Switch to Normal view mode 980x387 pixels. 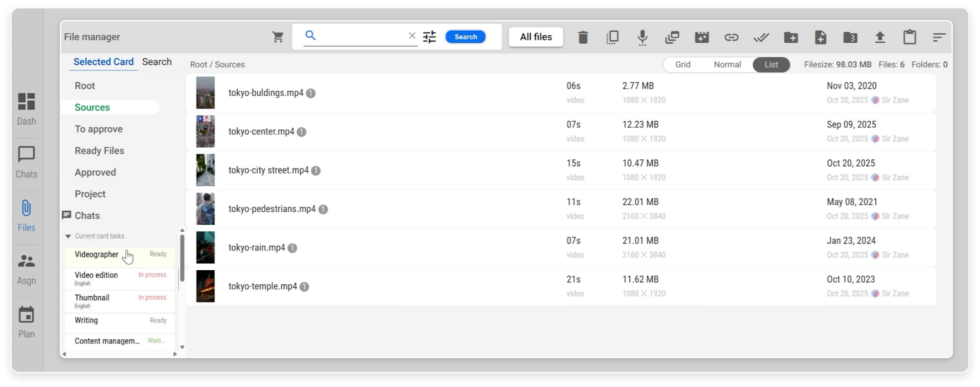point(727,64)
